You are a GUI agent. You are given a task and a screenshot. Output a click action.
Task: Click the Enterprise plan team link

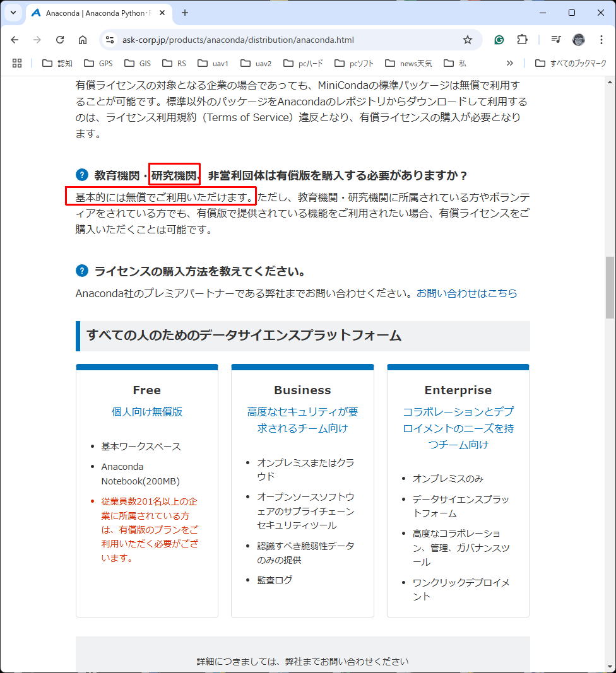[458, 428]
